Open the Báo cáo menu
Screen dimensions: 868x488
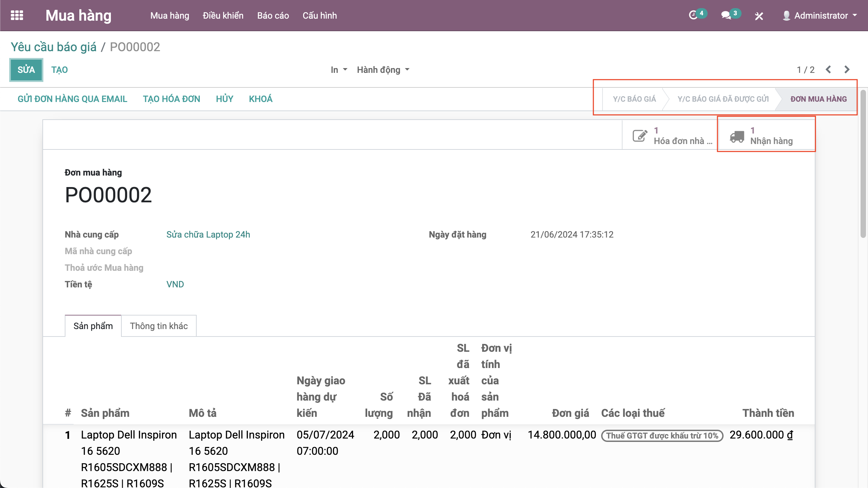click(273, 16)
